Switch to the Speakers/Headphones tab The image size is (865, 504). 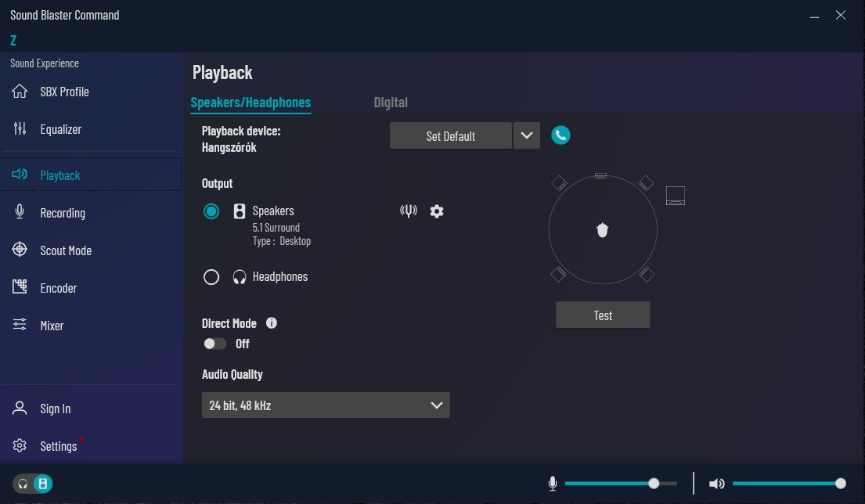click(250, 103)
